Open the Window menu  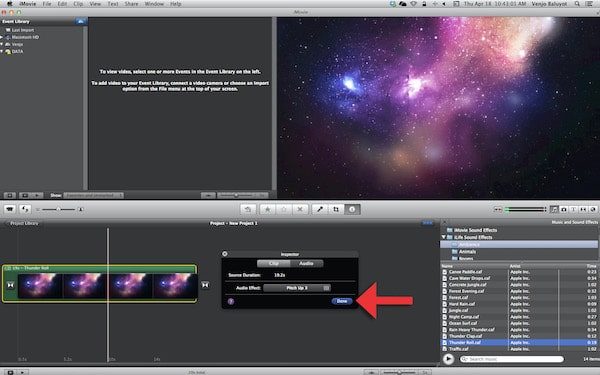154,4
